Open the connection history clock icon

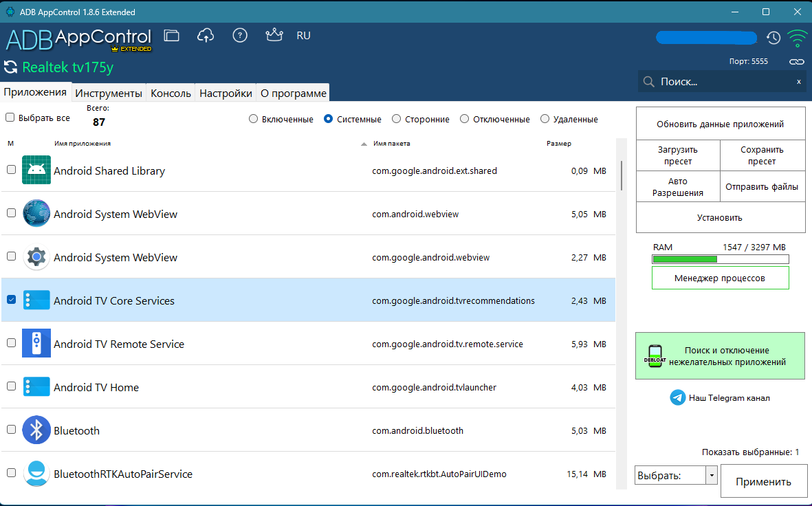773,38
